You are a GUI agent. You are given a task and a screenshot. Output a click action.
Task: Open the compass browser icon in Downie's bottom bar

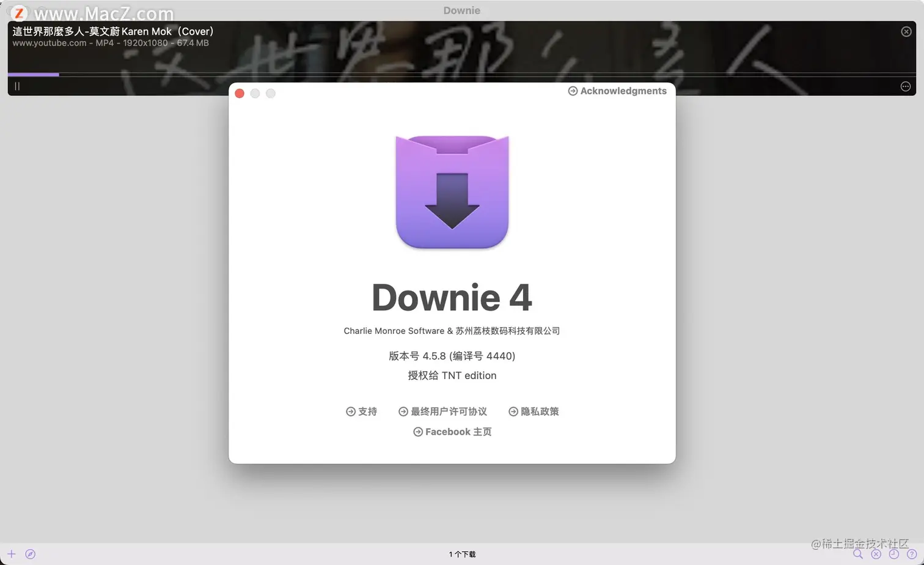[31, 554]
